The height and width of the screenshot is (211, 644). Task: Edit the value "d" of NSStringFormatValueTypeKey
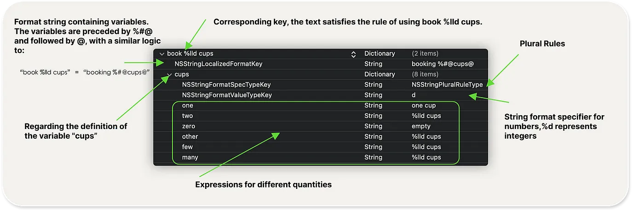point(414,95)
